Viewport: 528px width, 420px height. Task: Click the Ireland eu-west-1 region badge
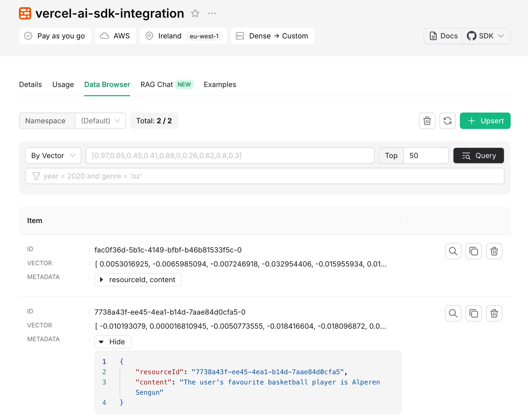point(183,36)
